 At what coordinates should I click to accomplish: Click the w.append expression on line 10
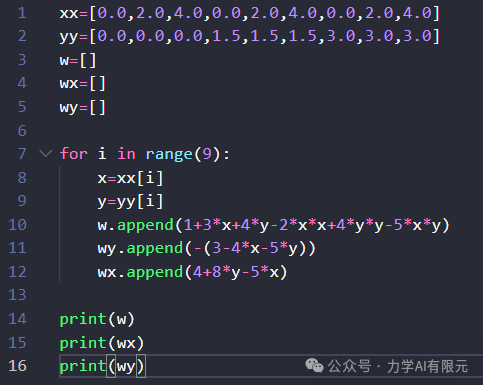pyautogui.click(x=274, y=225)
